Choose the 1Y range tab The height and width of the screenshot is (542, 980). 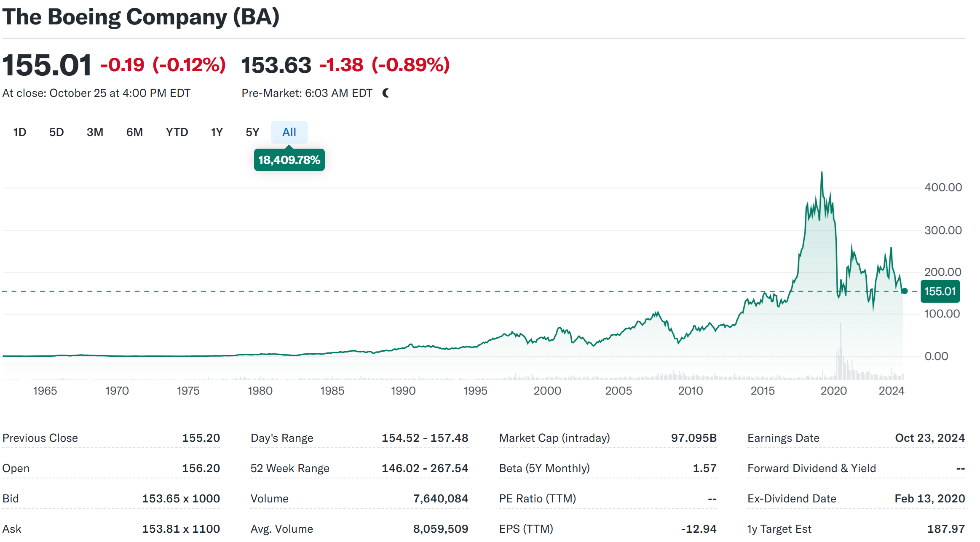(x=217, y=132)
